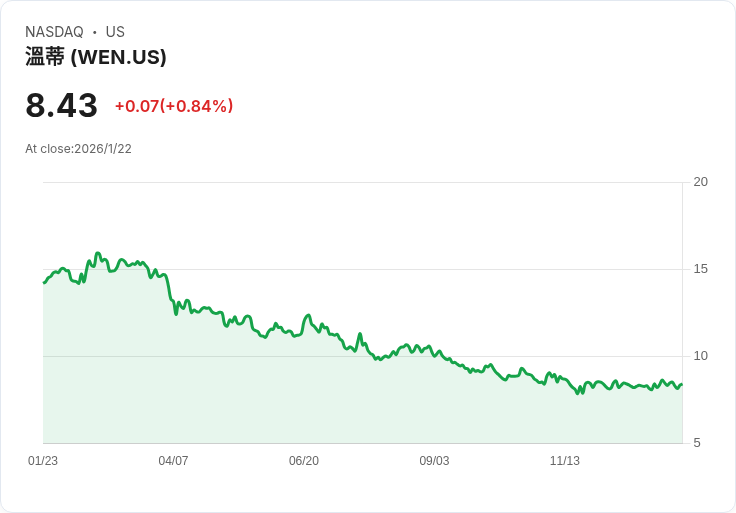Click the 5 value on the price axis
Viewport: 736px width, 513px height.
tap(697, 443)
